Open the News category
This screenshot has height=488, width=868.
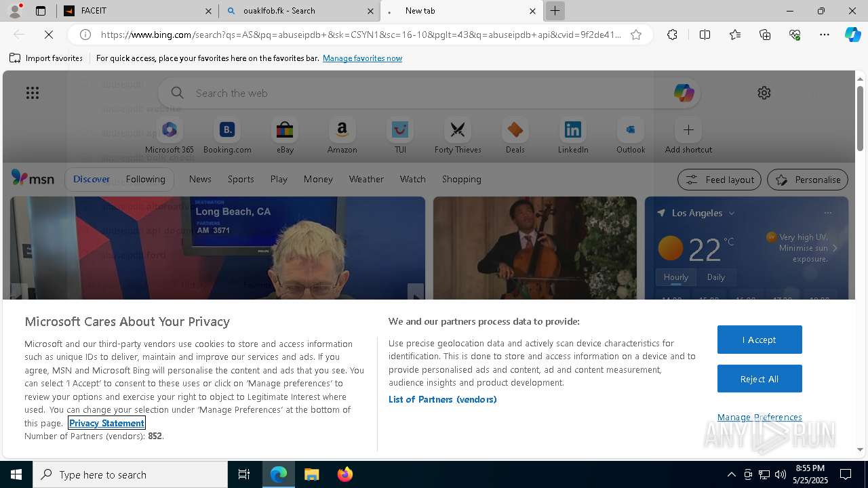point(200,179)
